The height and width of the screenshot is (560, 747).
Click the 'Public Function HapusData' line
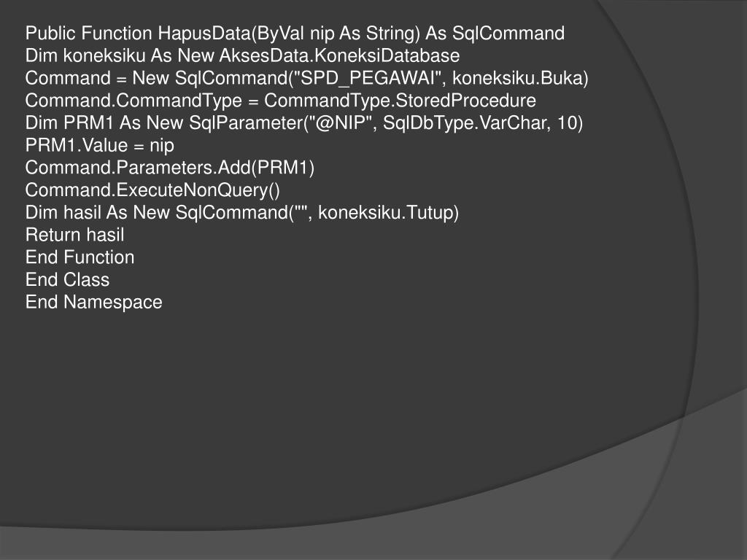[x=295, y=34]
